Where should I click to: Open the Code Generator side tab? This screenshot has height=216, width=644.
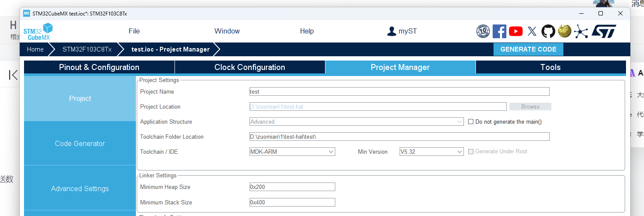click(80, 143)
